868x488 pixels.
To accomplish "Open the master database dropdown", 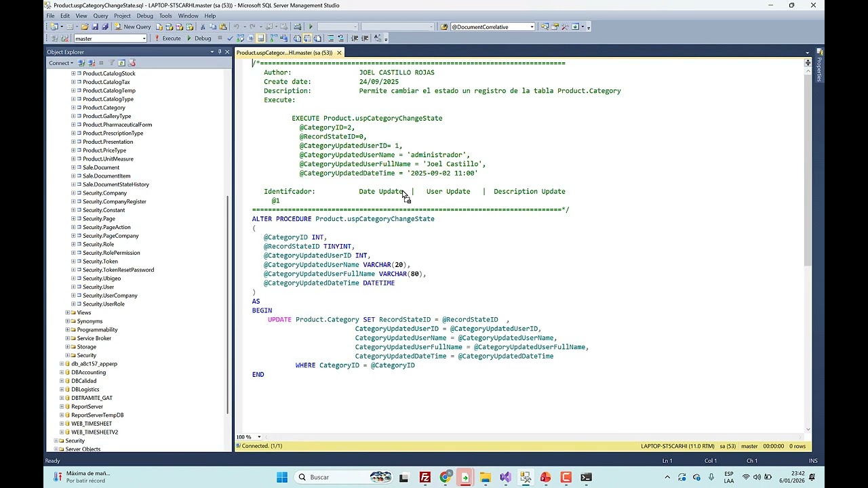I will (x=110, y=39).
